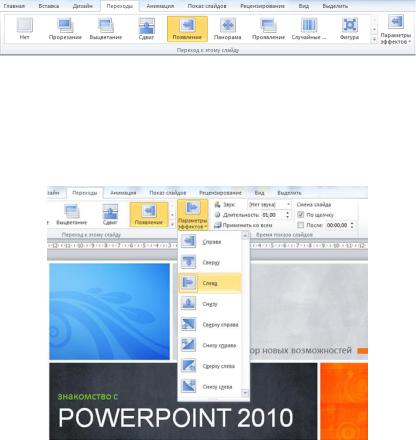Toggle the По щелчку checkbox

(x=301, y=215)
